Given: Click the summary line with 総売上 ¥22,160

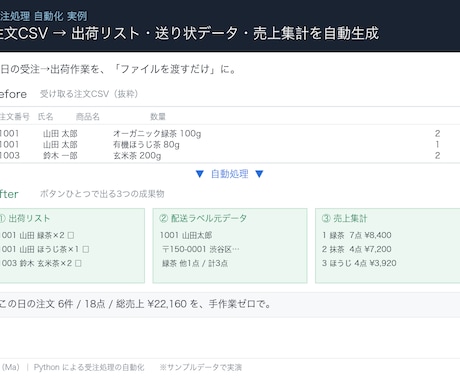Looking at the screenshot, I should click(135, 304).
